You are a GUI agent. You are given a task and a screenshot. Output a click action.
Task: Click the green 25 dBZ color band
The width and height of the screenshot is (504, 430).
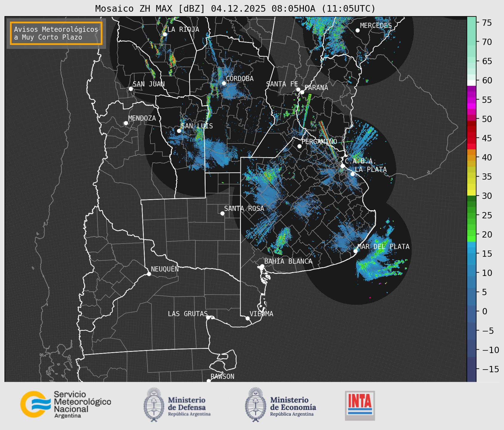[471, 215]
